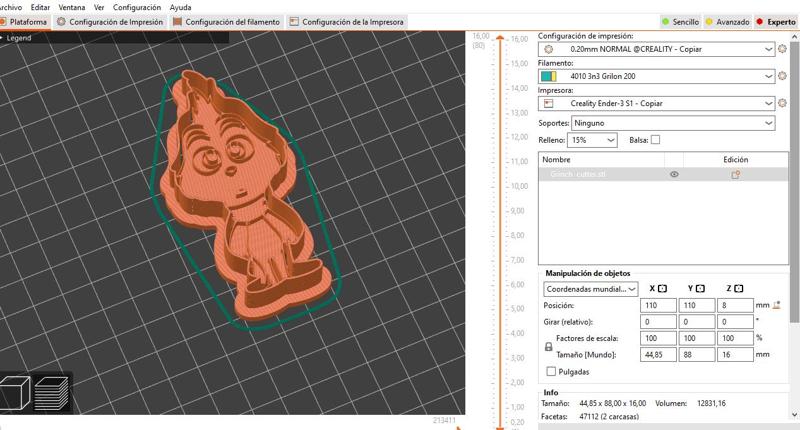The height and width of the screenshot is (430, 800).
Task: Click the scale factor X field
Action: tap(658, 338)
